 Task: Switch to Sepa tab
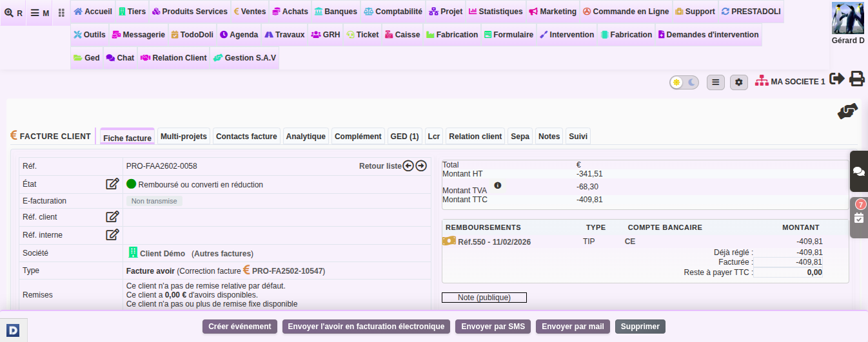click(x=520, y=136)
